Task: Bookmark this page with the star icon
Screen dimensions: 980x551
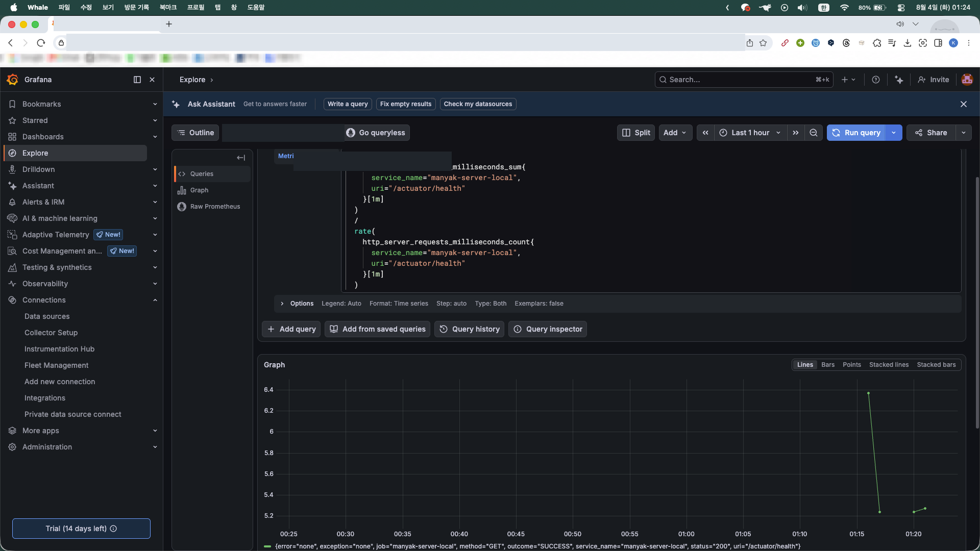Action: [763, 43]
